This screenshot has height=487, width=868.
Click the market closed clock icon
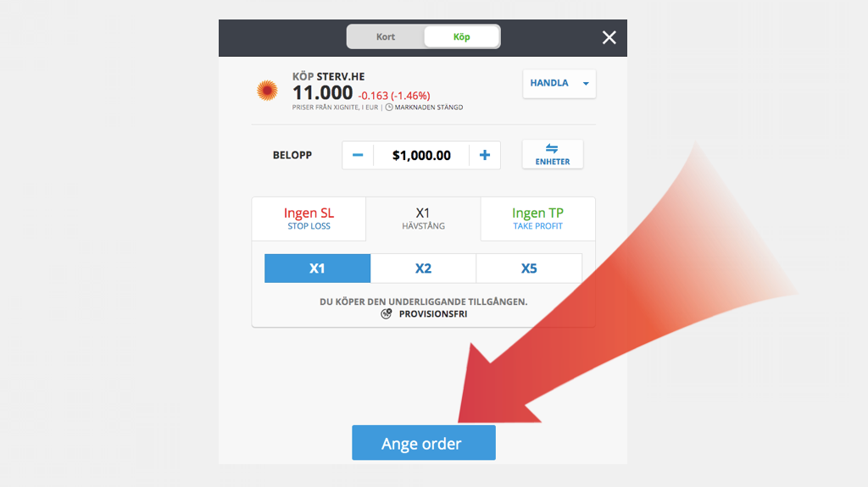pos(389,108)
